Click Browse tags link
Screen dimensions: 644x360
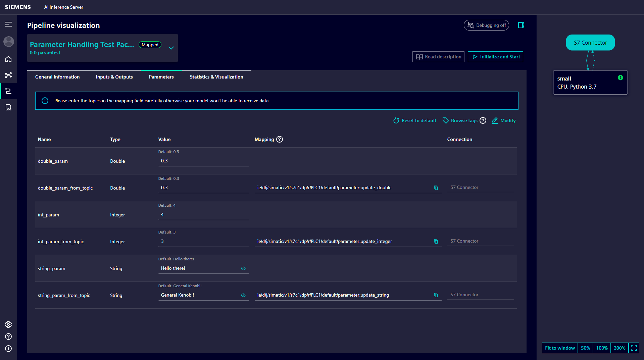pyautogui.click(x=460, y=120)
